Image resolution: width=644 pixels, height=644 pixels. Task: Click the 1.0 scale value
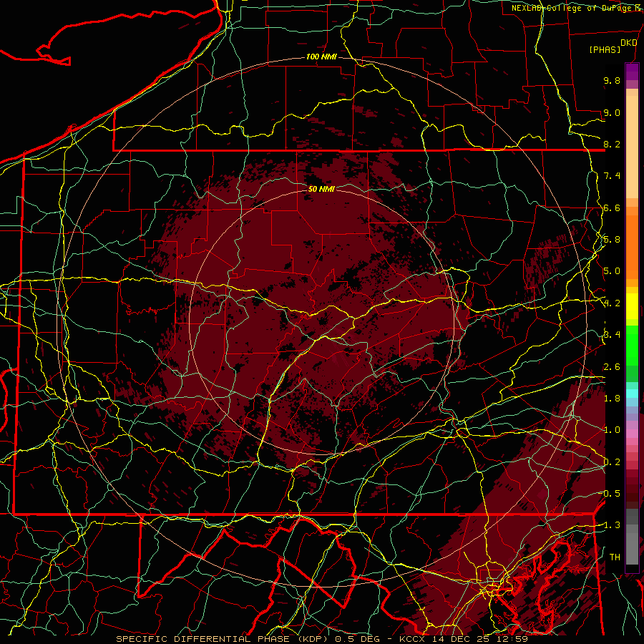612,430
